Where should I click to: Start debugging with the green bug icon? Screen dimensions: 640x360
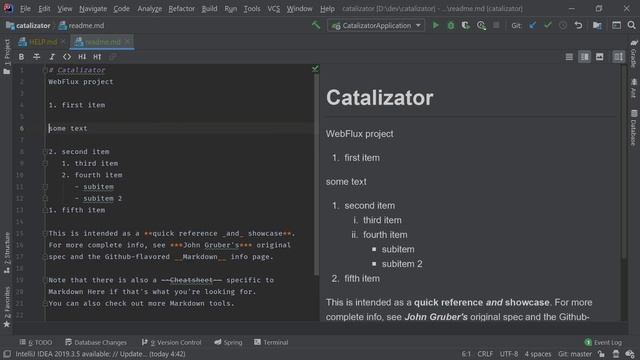point(451,25)
